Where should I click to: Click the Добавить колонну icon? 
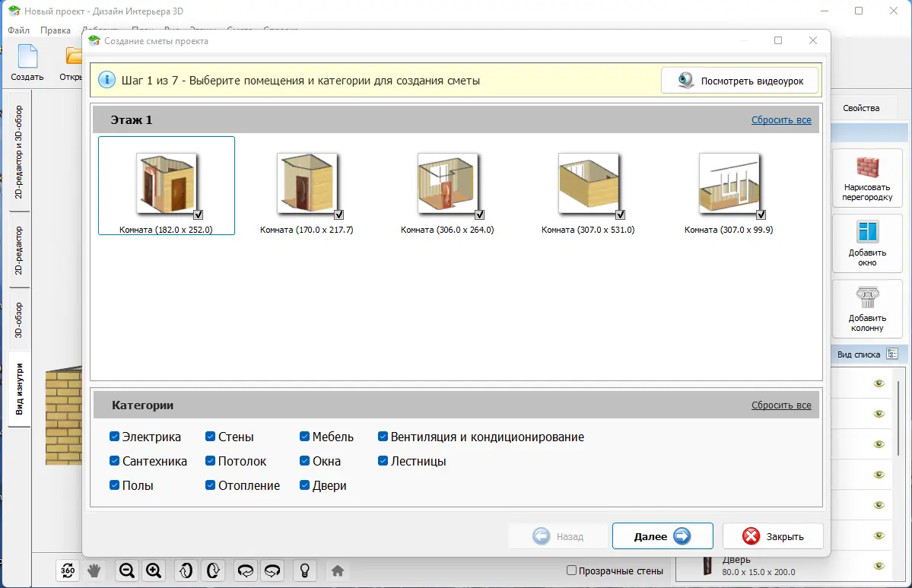pyautogui.click(x=867, y=297)
